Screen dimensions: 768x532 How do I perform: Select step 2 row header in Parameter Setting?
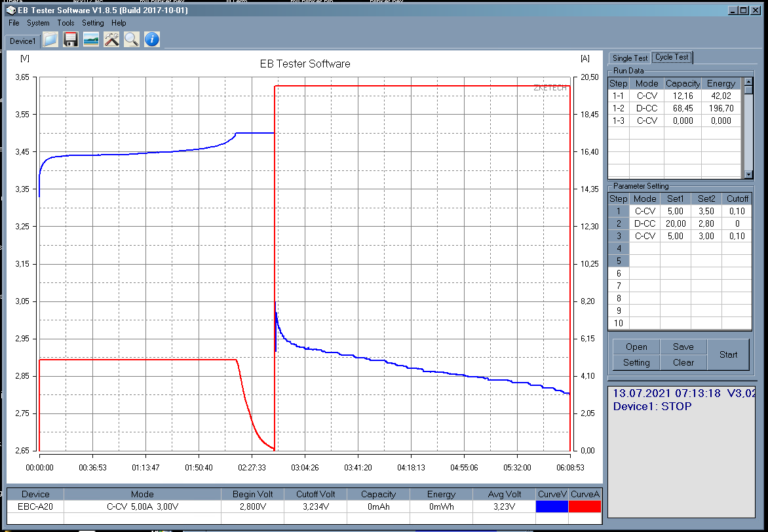coord(619,223)
